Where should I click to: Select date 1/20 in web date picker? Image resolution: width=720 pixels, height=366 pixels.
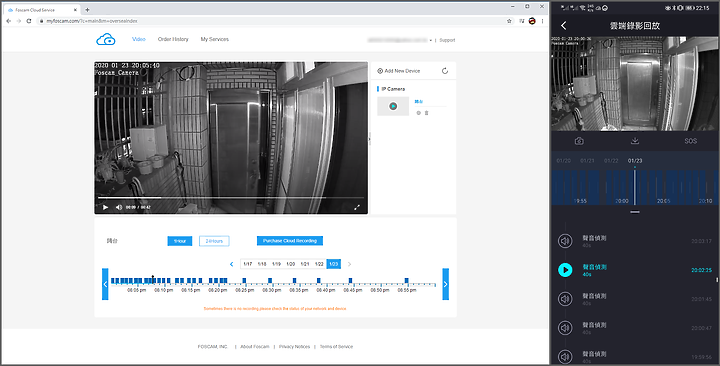point(290,264)
